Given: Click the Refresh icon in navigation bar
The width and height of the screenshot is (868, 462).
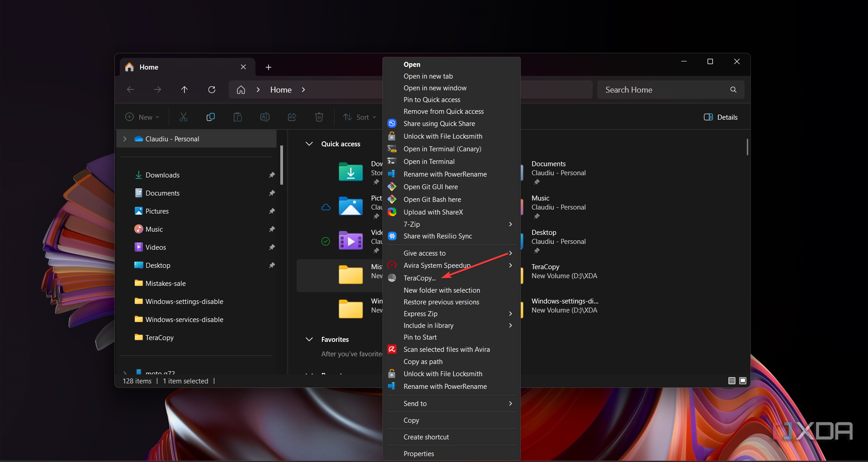Looking at the screenshot, I should pos(212,89).
